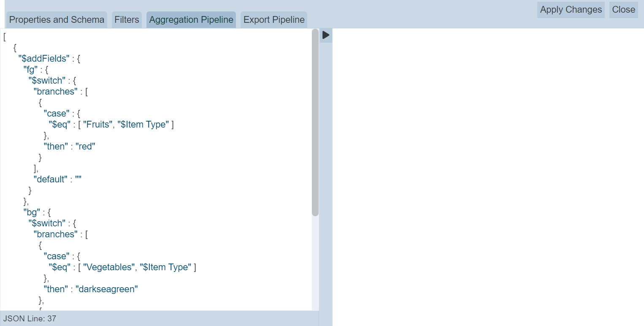The width and height of the screenshot is (644, 326).
Task: Run the pipeline with the play icon
Action: pyautogui.click(x=325, y=35)
